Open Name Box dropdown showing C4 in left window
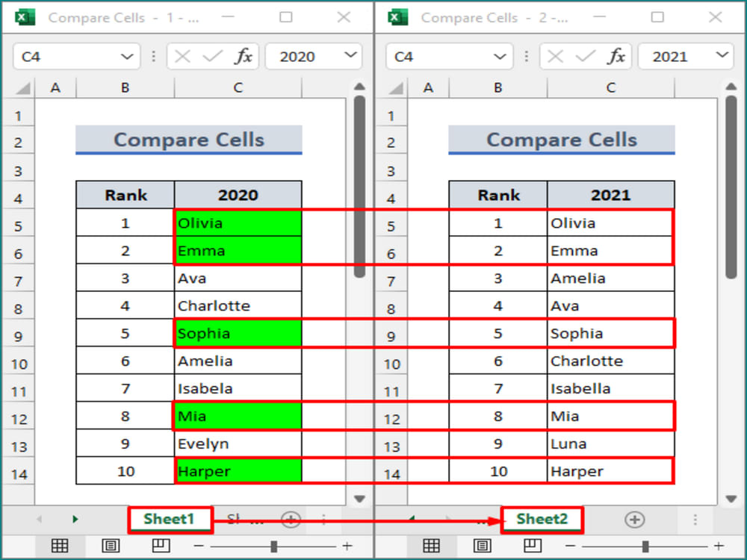The image size is (747, 560). [x=125, y=57]
